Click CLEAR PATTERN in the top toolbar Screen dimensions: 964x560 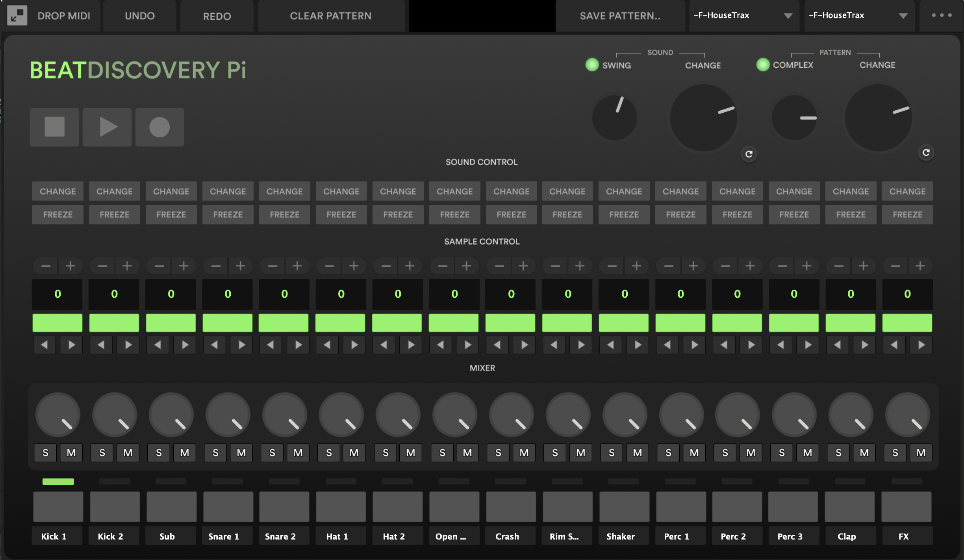[331, 15]
